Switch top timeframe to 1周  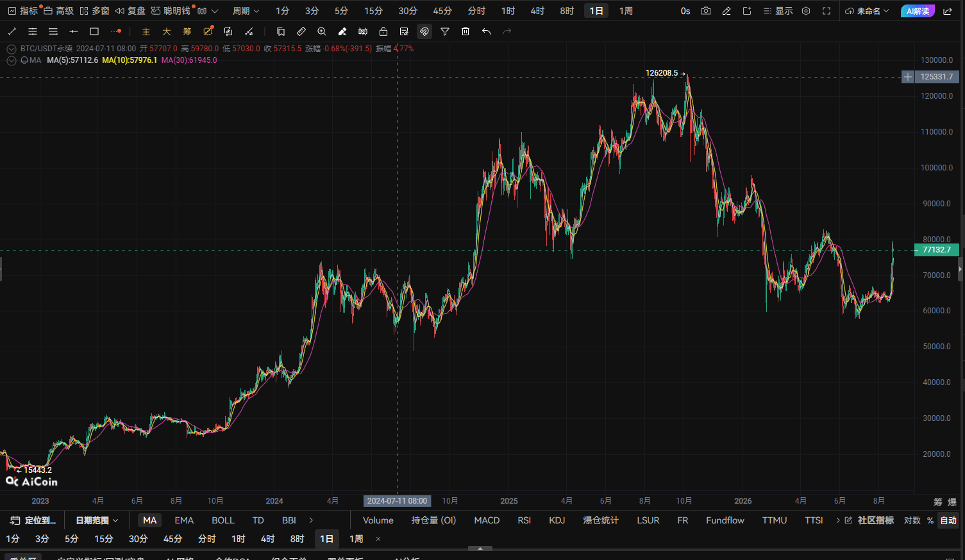[x=626, y=11]
